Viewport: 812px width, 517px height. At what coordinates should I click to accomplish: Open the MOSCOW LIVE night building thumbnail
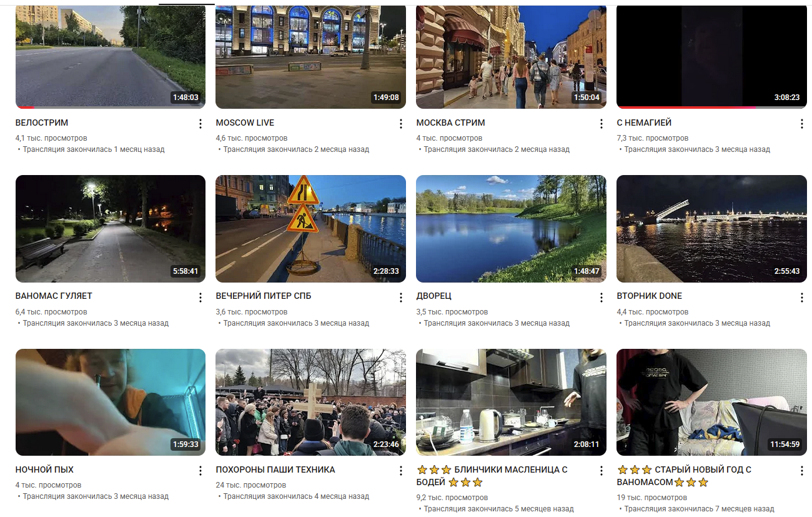tap(310, 57)
